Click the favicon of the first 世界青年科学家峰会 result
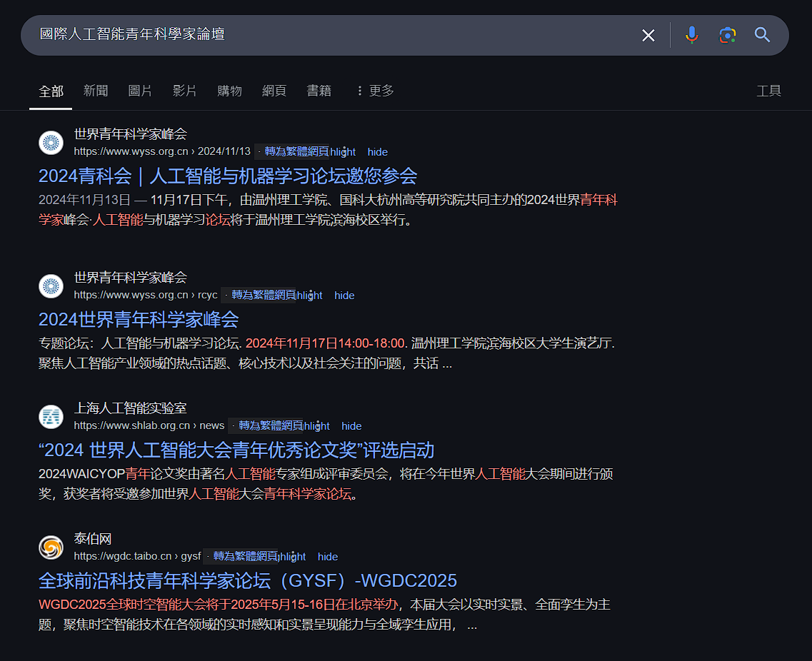The image size is (812, 661). click(51, 143)
